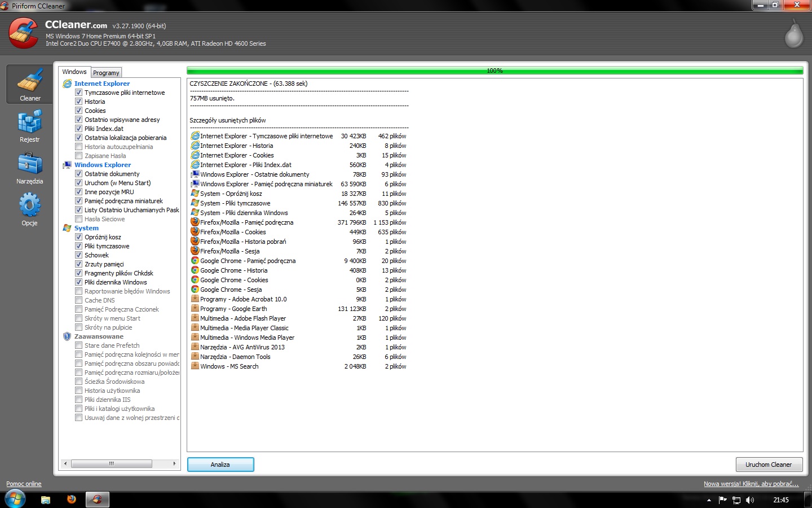Select the Windows tab
The image size is (812, 508).
click(x=74, y=72)
